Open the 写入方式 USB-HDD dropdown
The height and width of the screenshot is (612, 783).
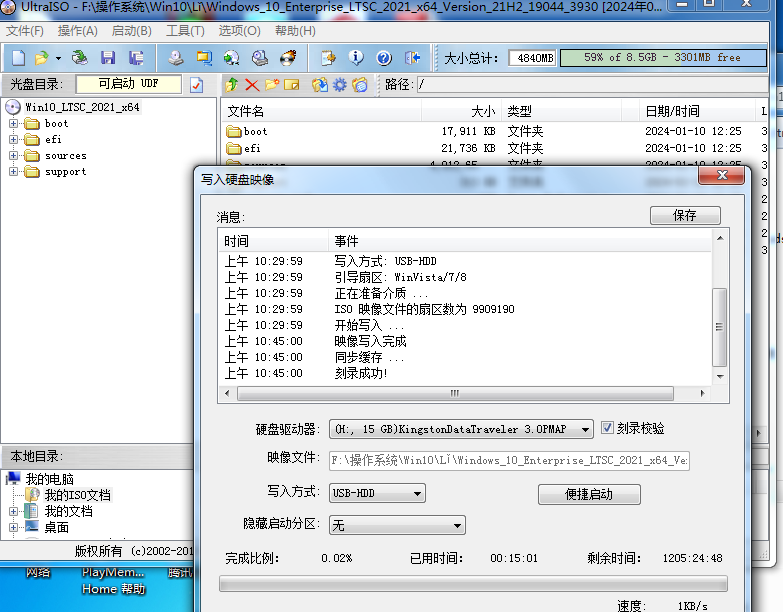tap(417, 493)
